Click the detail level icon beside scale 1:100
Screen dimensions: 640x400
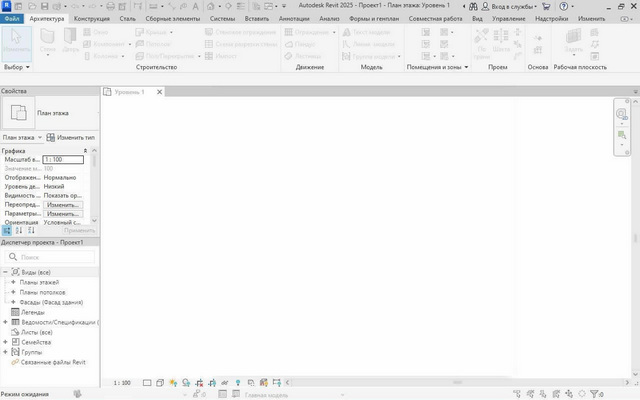click(x=147, y=382)
